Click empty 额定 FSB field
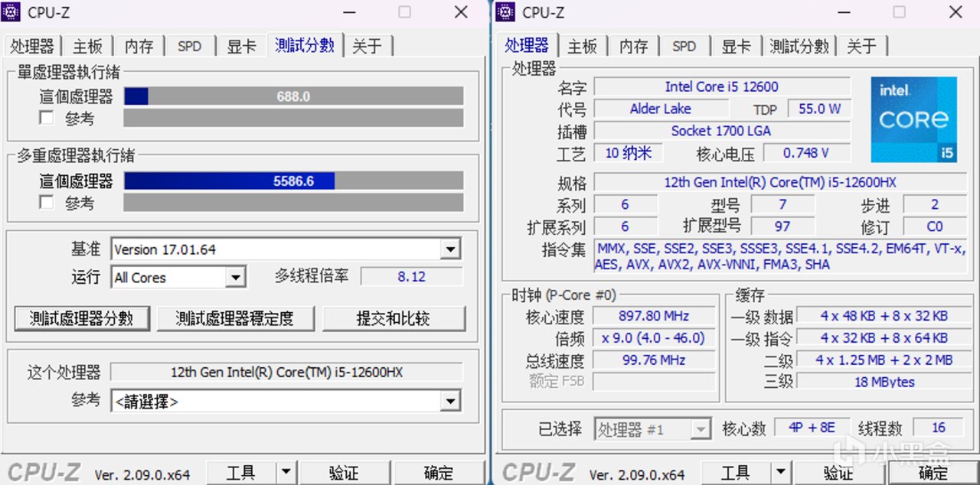This screenshot has width=980, height=485. (653, 382)
